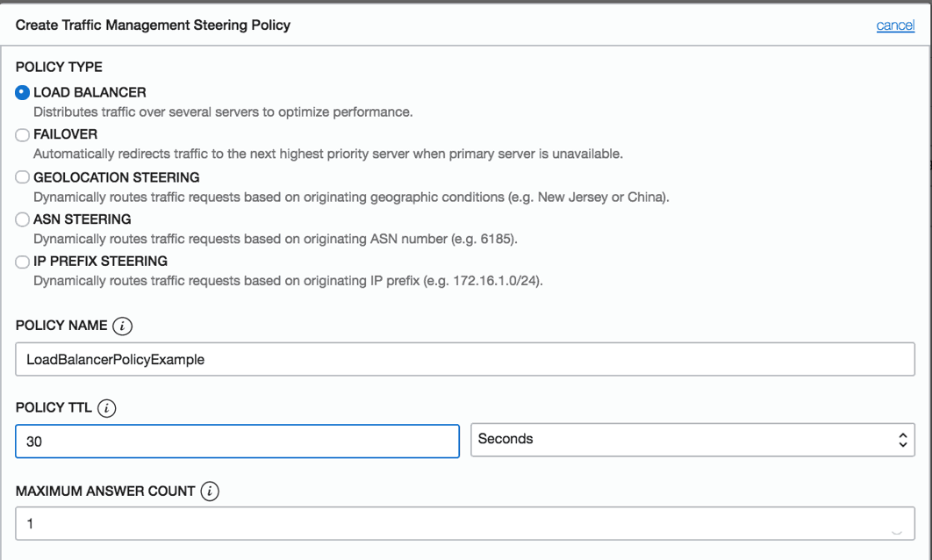
Task: Click the filled LOAD BALANCER radio indicator
Action: [21, 92]
